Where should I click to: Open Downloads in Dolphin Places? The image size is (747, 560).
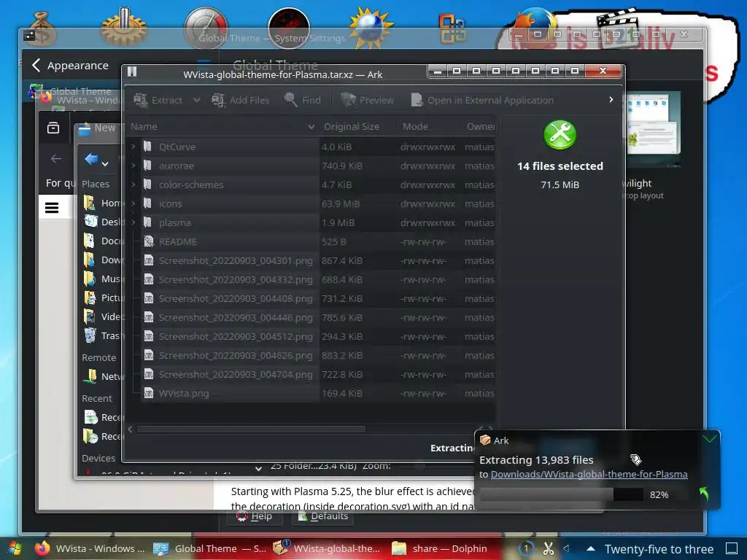(102, 260)
